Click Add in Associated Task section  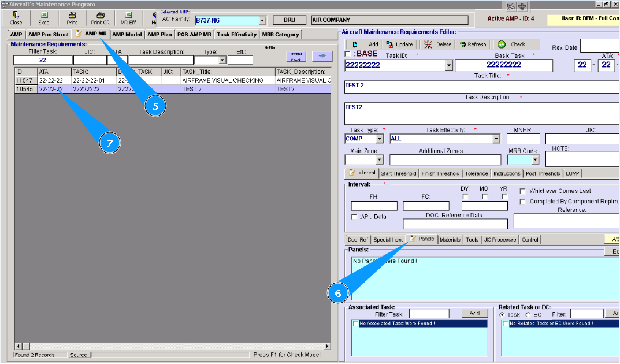pyautogui.click(x=474, y=313)
